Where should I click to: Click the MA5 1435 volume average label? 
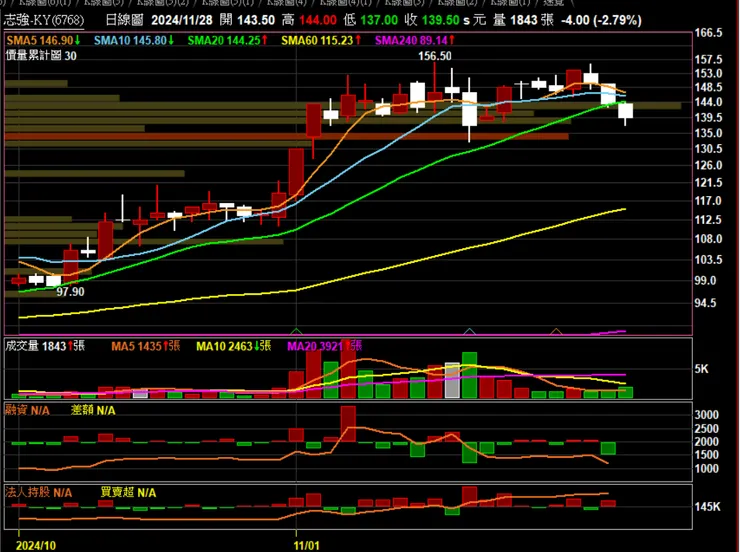(146, 346)
